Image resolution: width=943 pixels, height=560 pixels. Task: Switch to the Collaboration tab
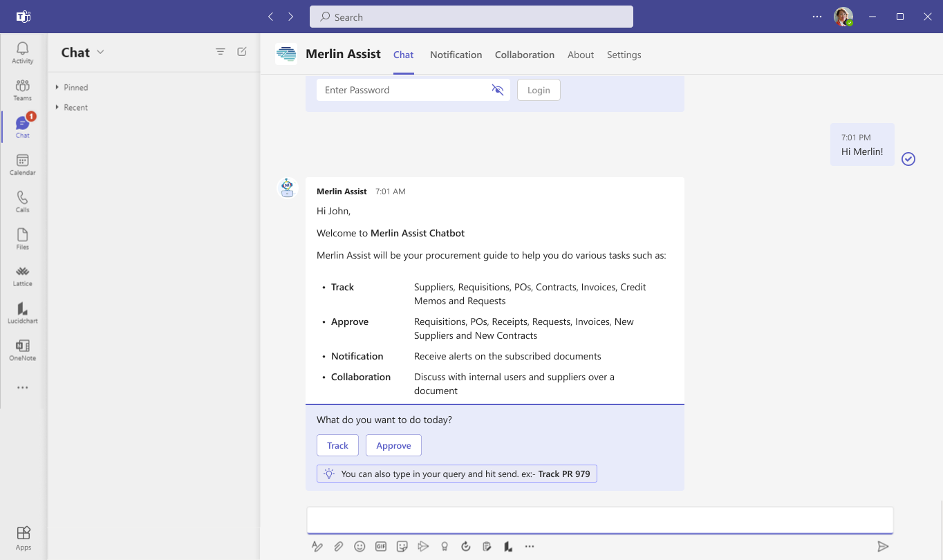pyautogui.click(x=525, y=55)
